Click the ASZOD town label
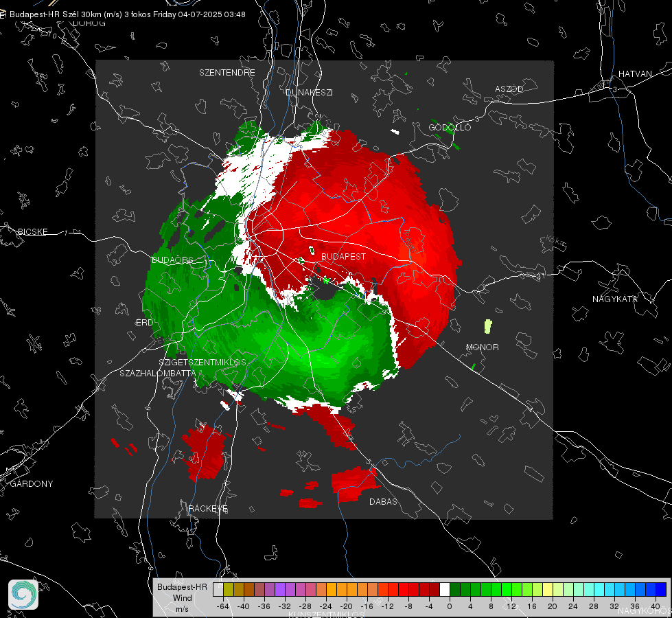The height and width of the screenshot is (618, 672). click(x=509, y=89)
